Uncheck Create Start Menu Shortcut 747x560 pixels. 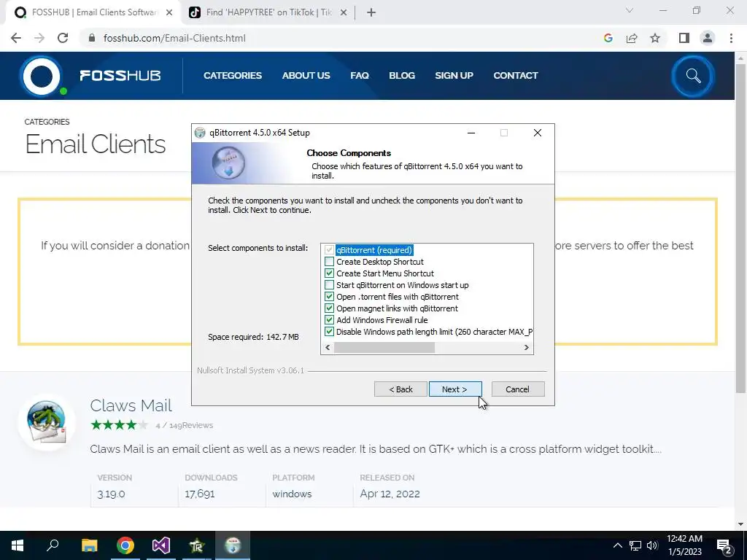(x=329, y=273)
